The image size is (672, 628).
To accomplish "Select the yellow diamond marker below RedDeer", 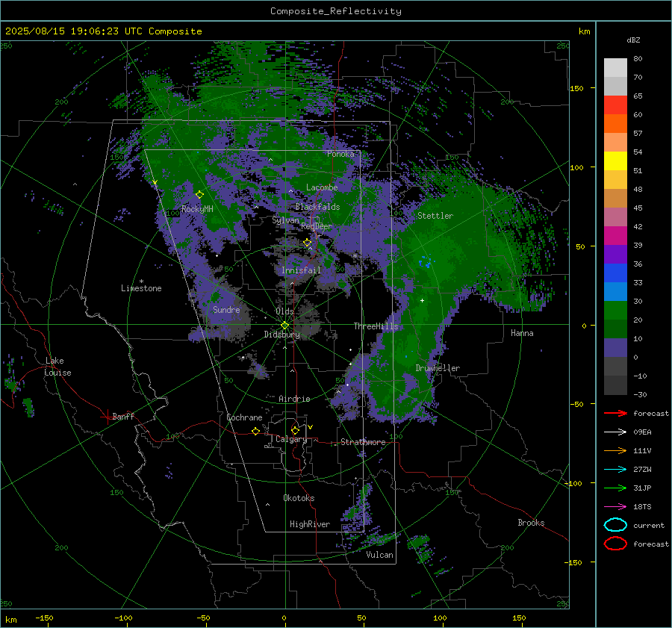I will click(x=307, y=243).
